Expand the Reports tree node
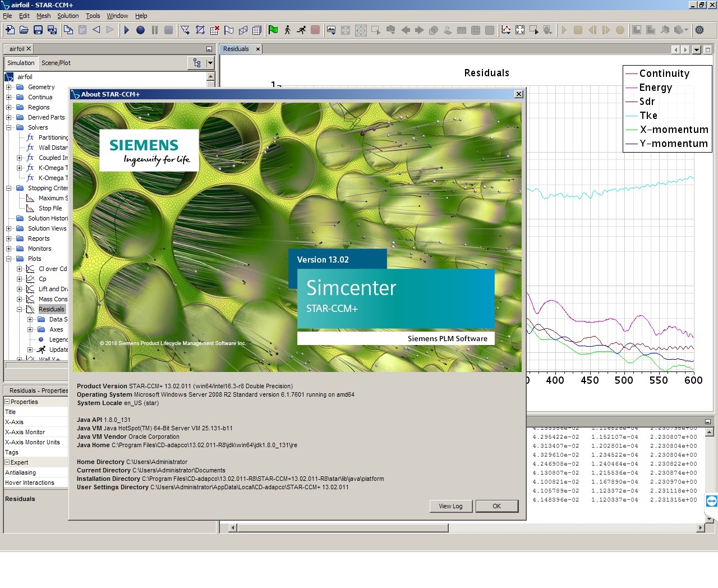This screenshot has width=718, height=588. tap(8, 238)
